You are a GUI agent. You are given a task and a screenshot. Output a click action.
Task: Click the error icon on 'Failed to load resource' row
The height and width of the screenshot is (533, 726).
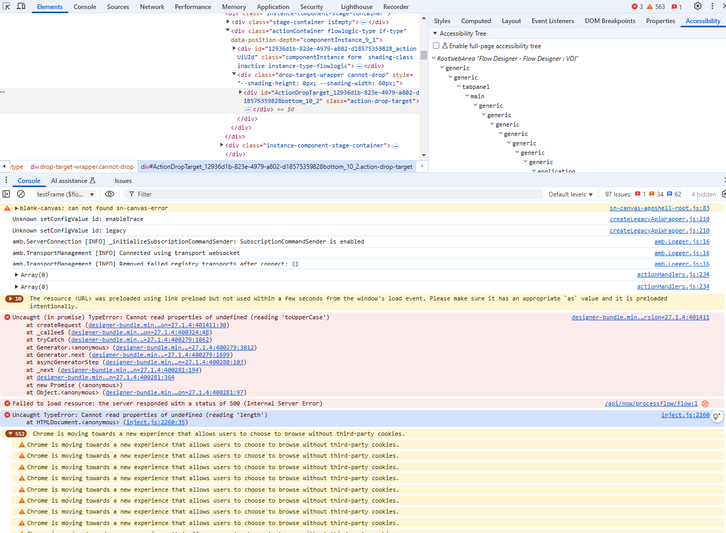(7, 403)
